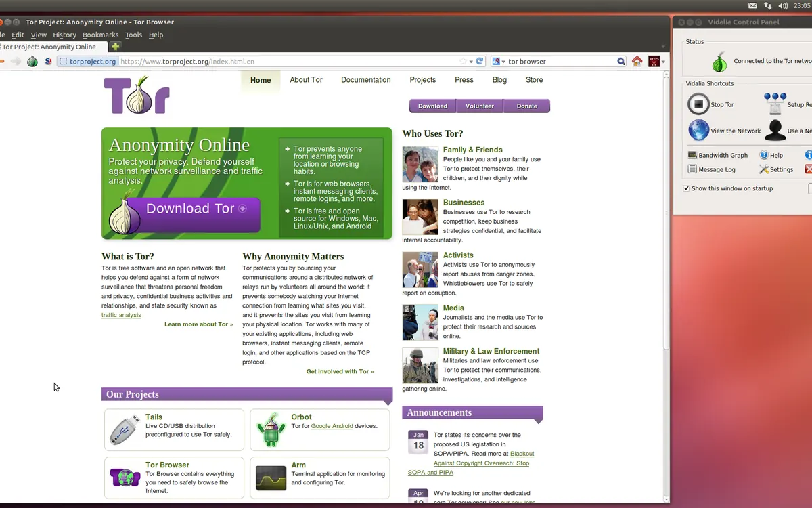Click the Activists photo thumbnail

[x=420, y=270]
